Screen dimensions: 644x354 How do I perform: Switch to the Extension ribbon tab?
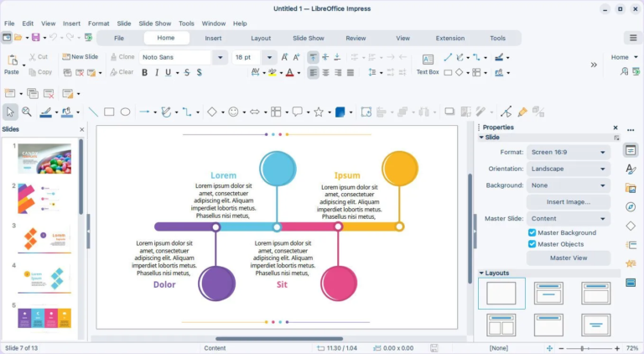click(x=450, y=38)
